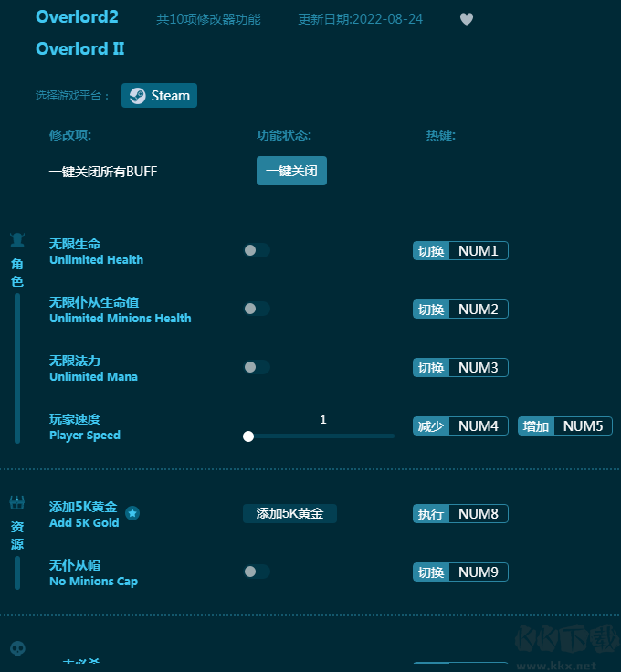The image size is (621, 672).
Task: Click star icon beside Add 5K Gold
Action: (132, 514)
